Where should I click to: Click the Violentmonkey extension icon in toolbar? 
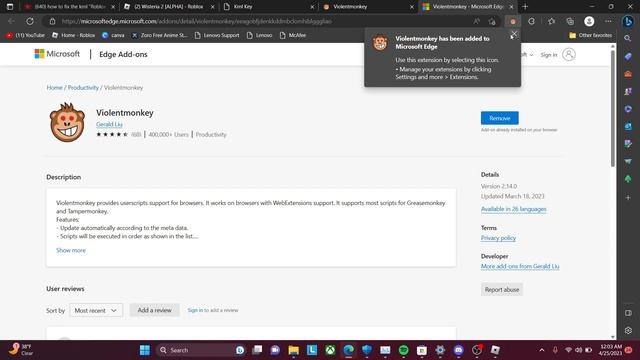pyautogui.click(x=513, y=21)
